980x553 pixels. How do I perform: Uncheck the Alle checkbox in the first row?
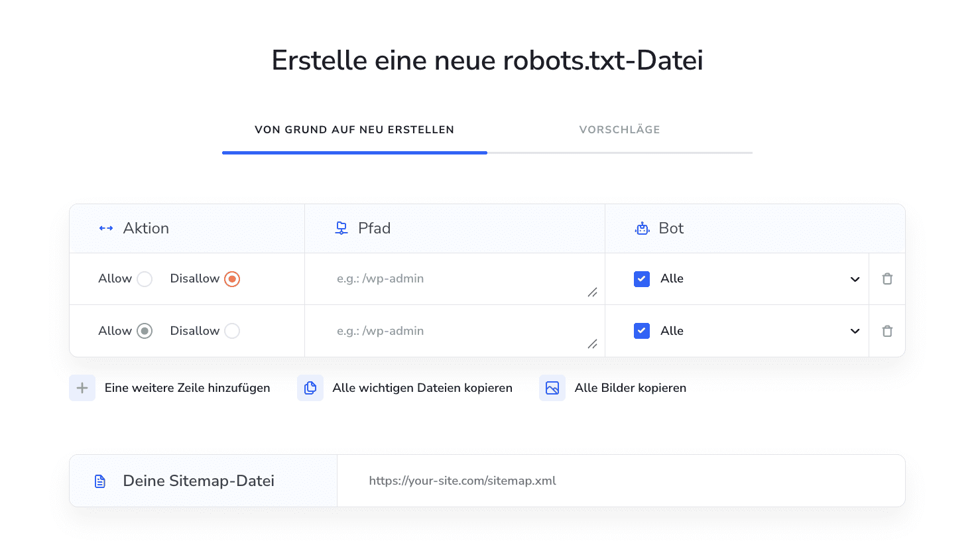(x=641, y=278)
